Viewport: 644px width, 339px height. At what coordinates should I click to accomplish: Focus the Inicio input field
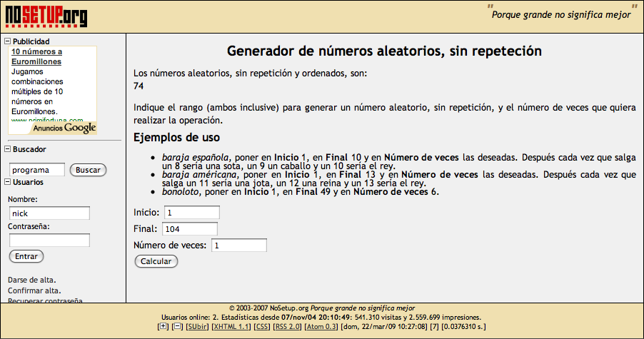[192, 213]
